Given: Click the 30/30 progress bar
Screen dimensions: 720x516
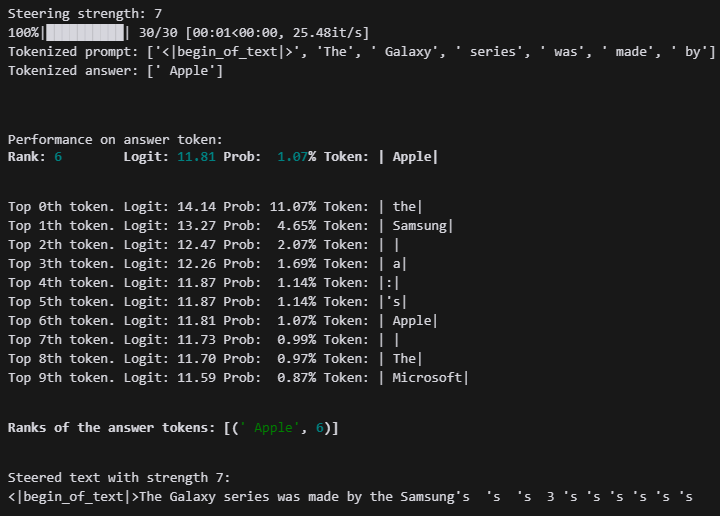Looking at the screenshot, I should [x=85, y=33].
